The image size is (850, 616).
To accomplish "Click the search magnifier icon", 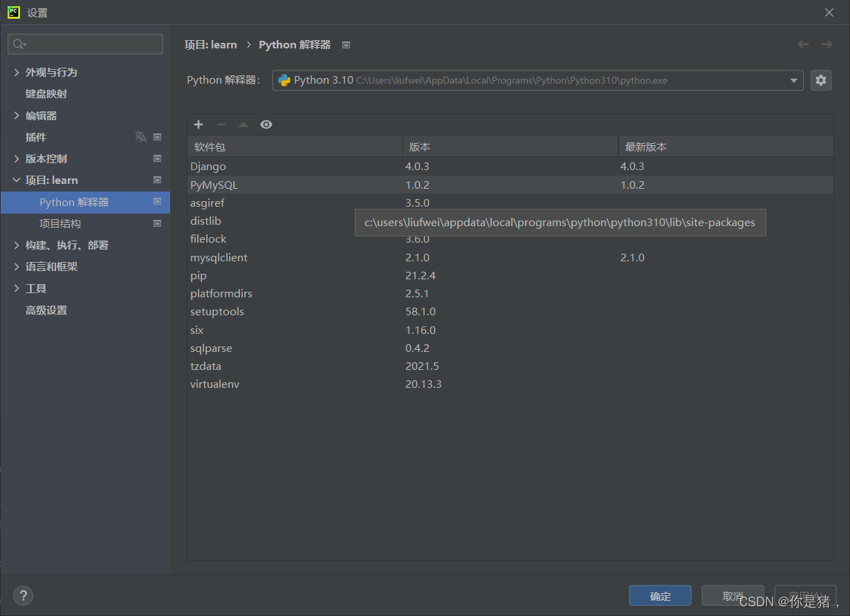I will click(x=19, y=44).
